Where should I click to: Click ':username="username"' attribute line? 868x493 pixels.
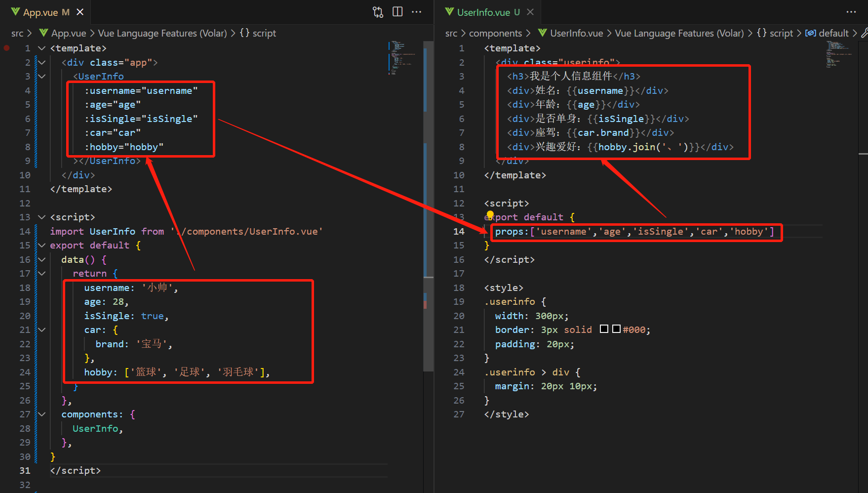(141, 91)
